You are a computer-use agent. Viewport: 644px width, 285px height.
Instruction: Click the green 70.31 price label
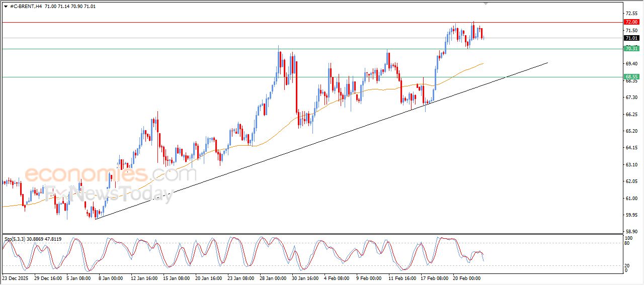pyautogui.click(x=631, y=49)
